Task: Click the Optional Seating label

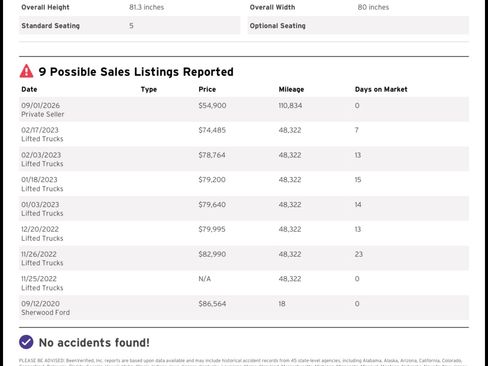Action: (277, 26)
